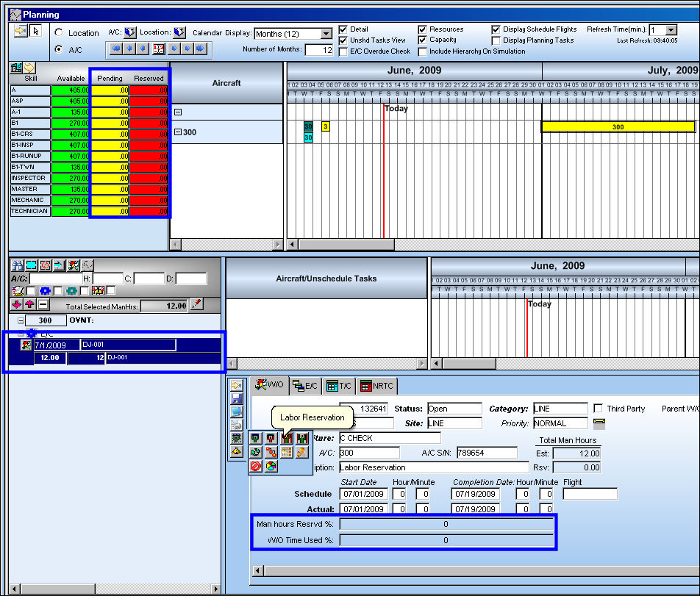The height and width of the screenshot is (596, 700).
Task: Click the printer icon in the work order side toolbar
Action: tap(236, 425)
